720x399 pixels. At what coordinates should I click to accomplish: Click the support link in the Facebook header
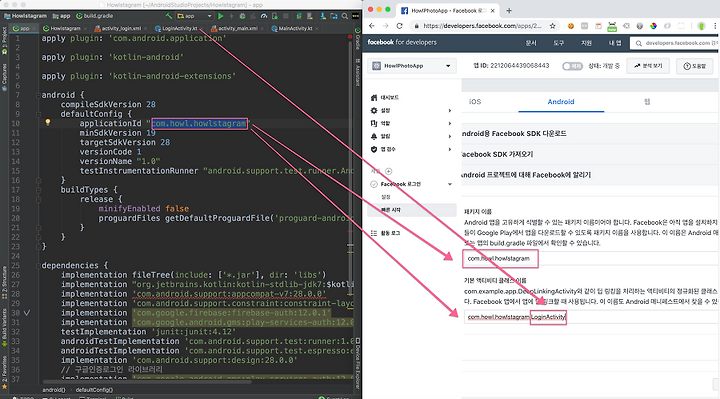pyautogui.click(x=586, y=43)
